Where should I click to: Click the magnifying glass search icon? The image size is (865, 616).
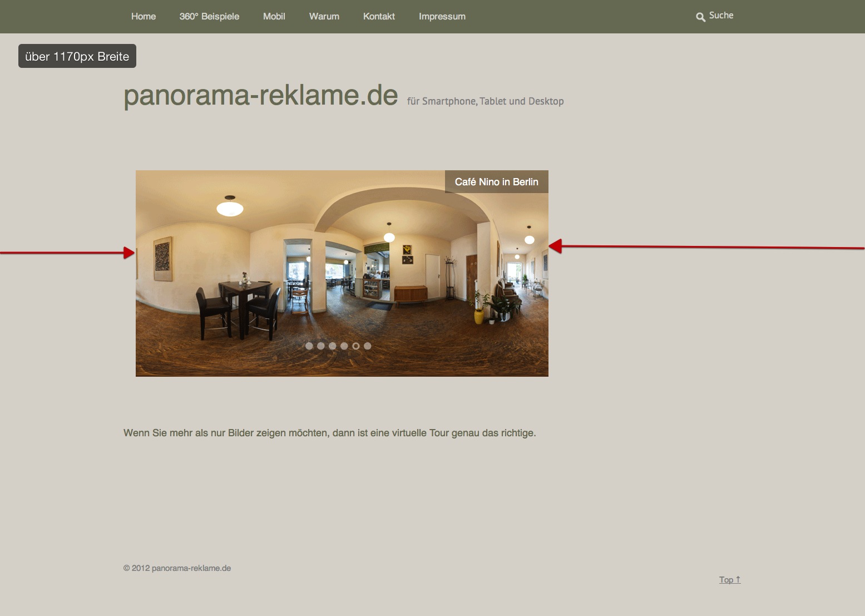coord(700,17)
